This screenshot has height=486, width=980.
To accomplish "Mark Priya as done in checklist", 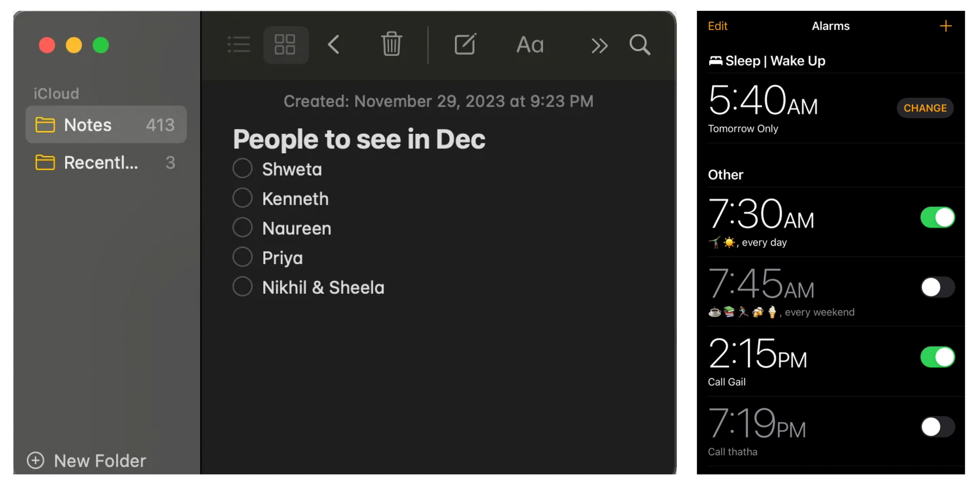I will point(242,257).
